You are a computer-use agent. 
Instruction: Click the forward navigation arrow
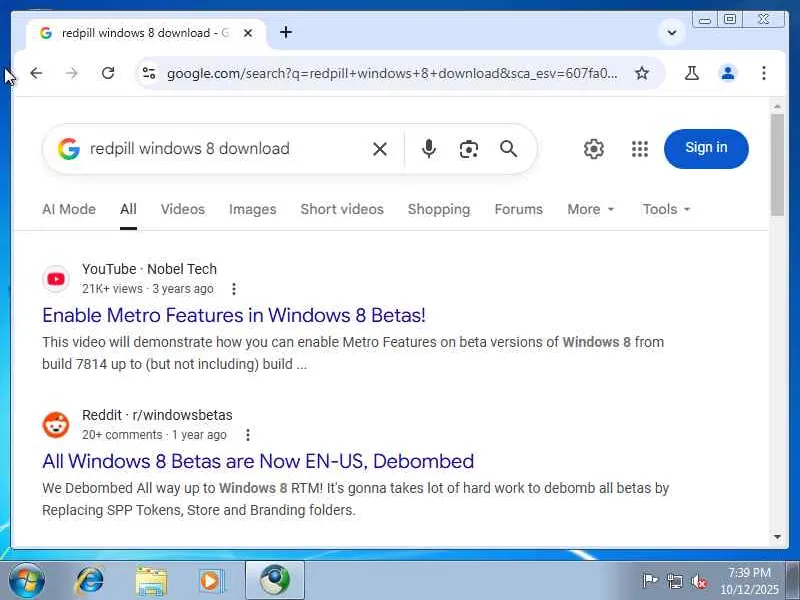72,73
